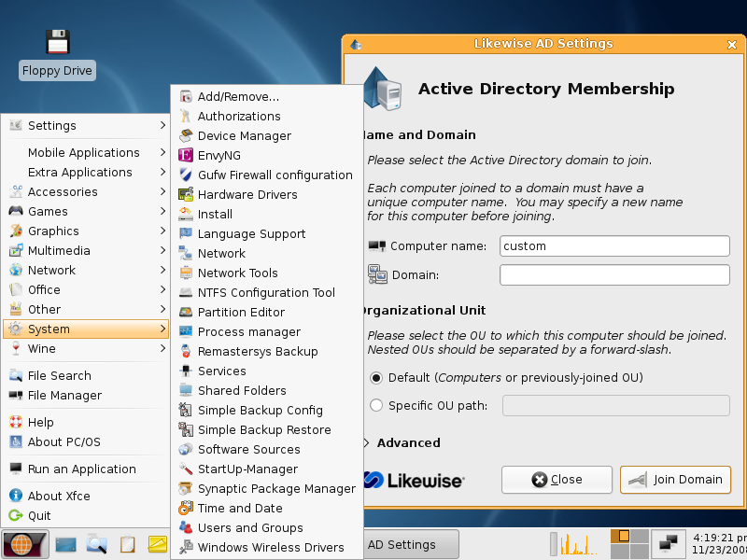Expand the Games submenu
This screenshot has width=747, height=560.
86,211
